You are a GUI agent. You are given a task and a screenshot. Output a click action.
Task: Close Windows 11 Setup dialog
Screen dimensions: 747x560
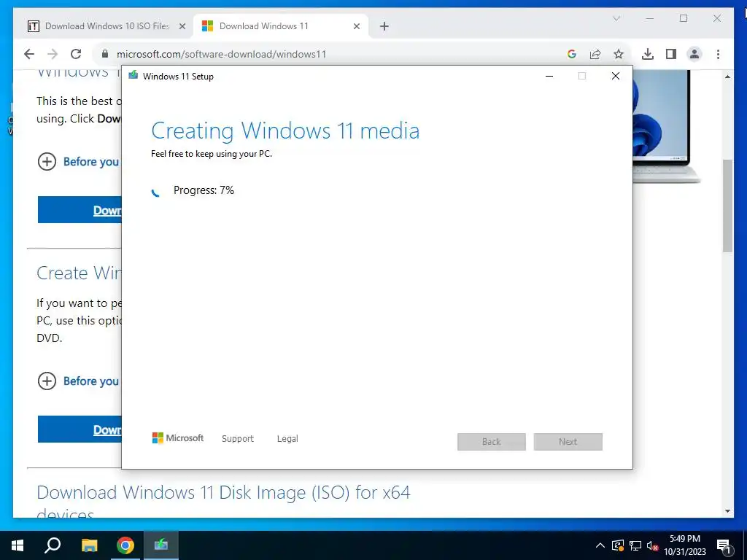[616, 76]
